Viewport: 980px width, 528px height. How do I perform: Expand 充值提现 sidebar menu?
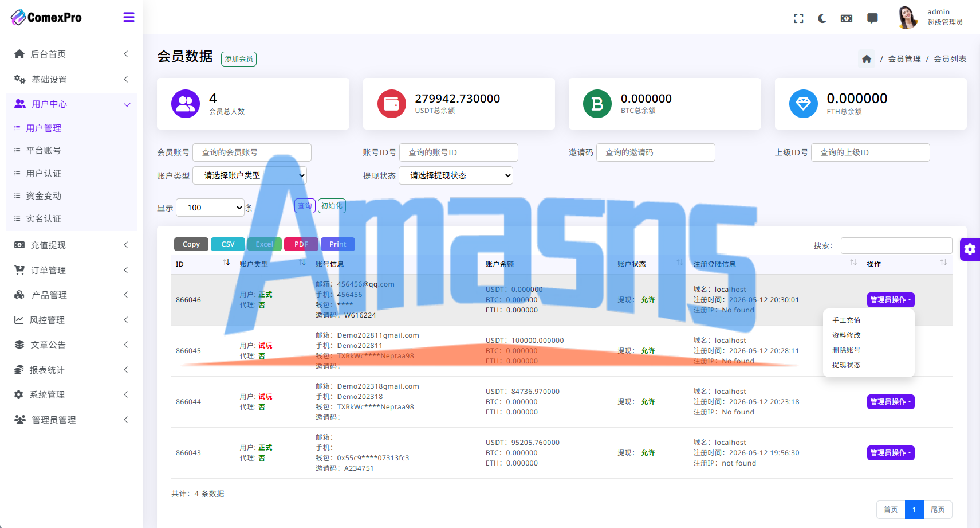point(72,245)
